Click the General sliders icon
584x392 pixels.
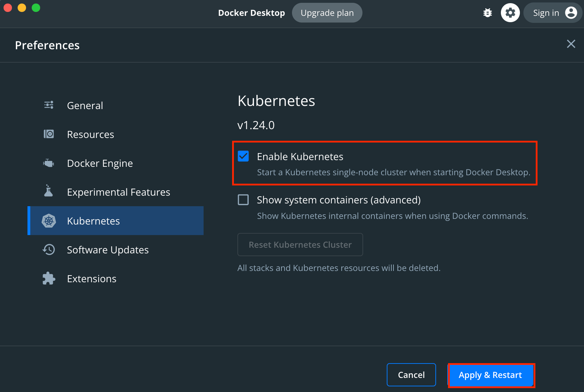(x=49, y=105)
